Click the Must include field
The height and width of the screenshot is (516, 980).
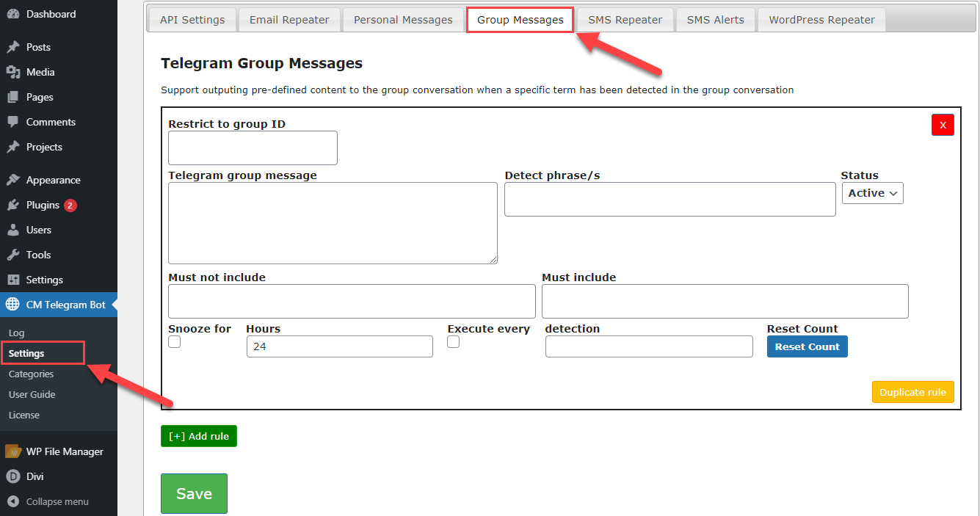(725, 301)
